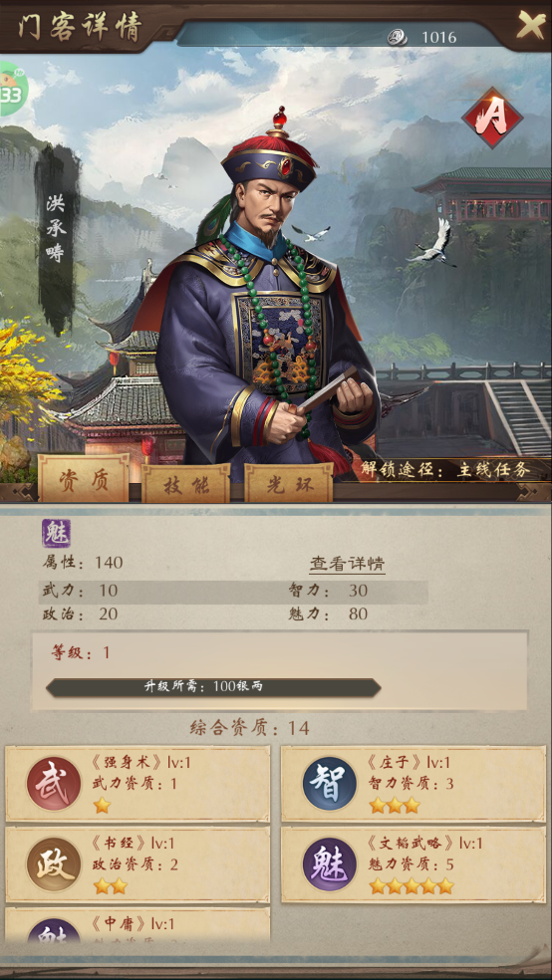Image resolution: width=552 pixels, height=980 pixels.
Task: Select the 《书经》 skill card
Action: tap(138, 865)
